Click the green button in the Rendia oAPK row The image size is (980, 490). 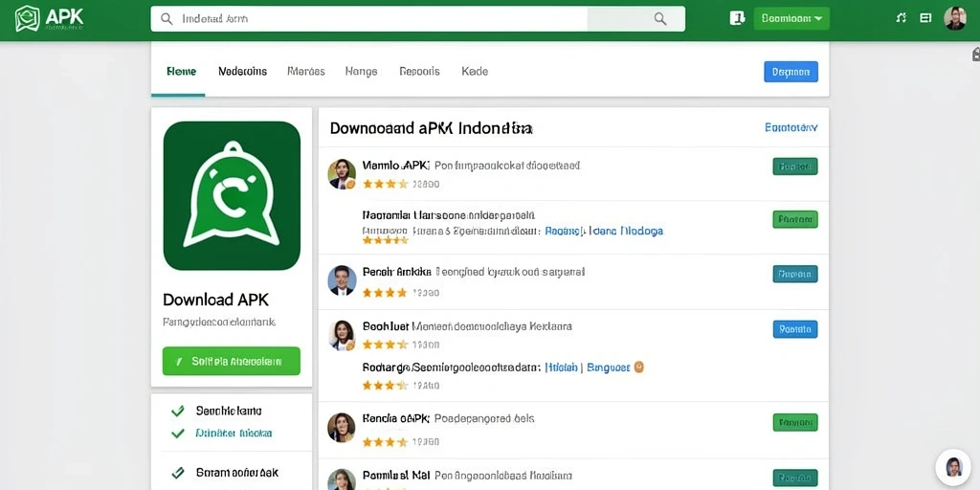tap(795, 422)
